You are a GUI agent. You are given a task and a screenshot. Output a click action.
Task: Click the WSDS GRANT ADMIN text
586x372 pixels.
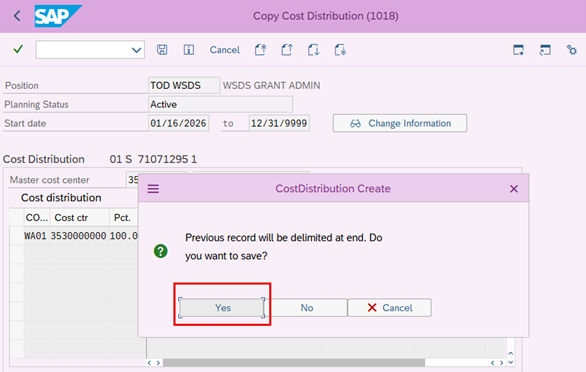pos(271,86)
